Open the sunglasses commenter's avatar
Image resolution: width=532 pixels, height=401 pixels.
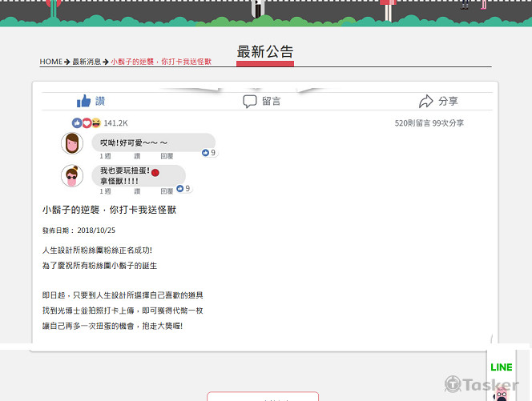pos(72,175)
